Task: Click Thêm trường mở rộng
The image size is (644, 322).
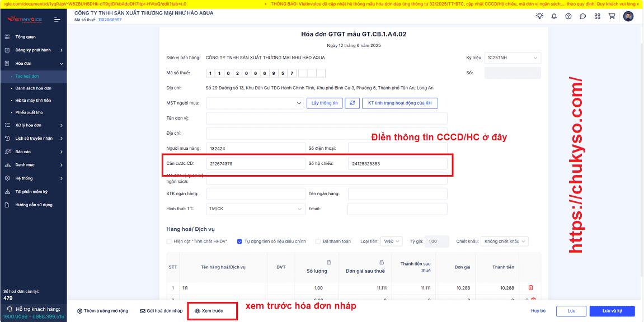Action: pyautogui.click(x=103, y=311)
